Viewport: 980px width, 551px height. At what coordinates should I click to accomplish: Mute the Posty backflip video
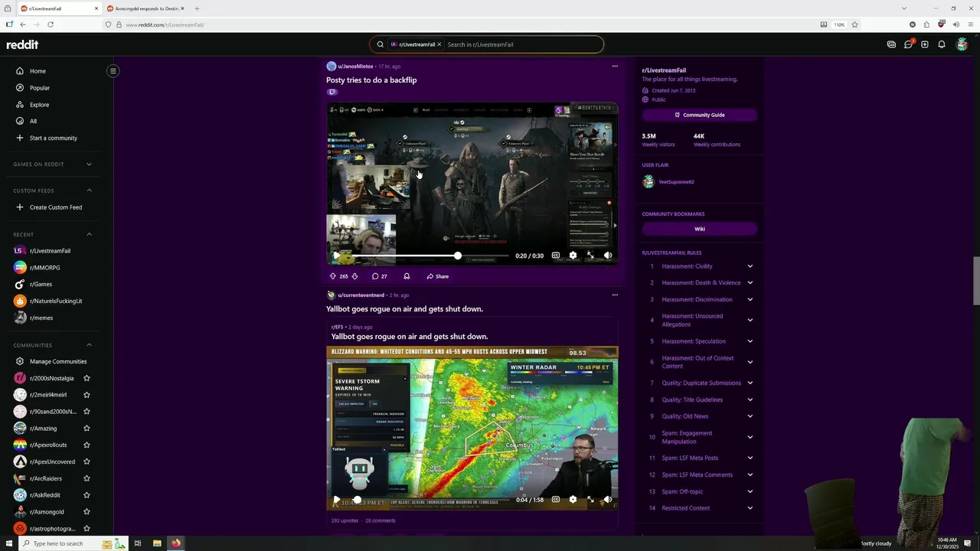(x=608, y=256)
